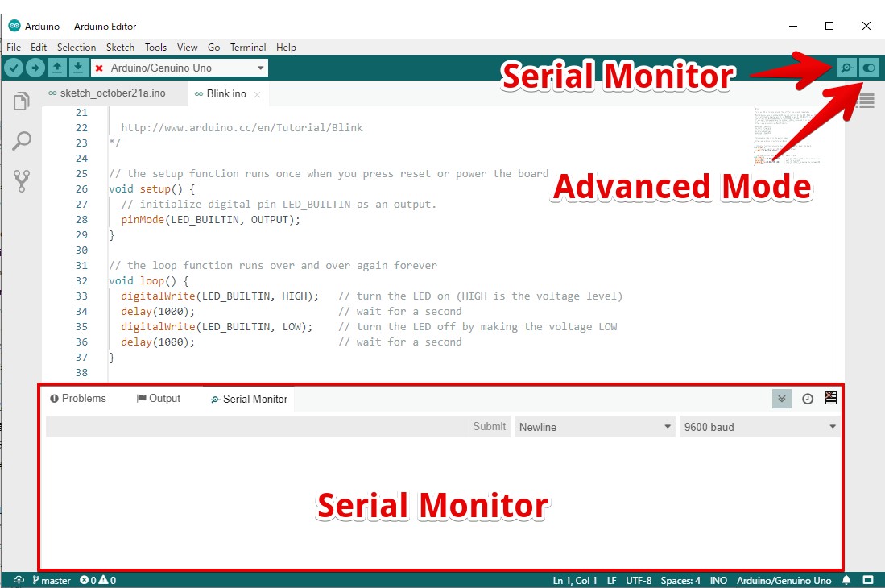Open the Tools menu

click(155, 48)
